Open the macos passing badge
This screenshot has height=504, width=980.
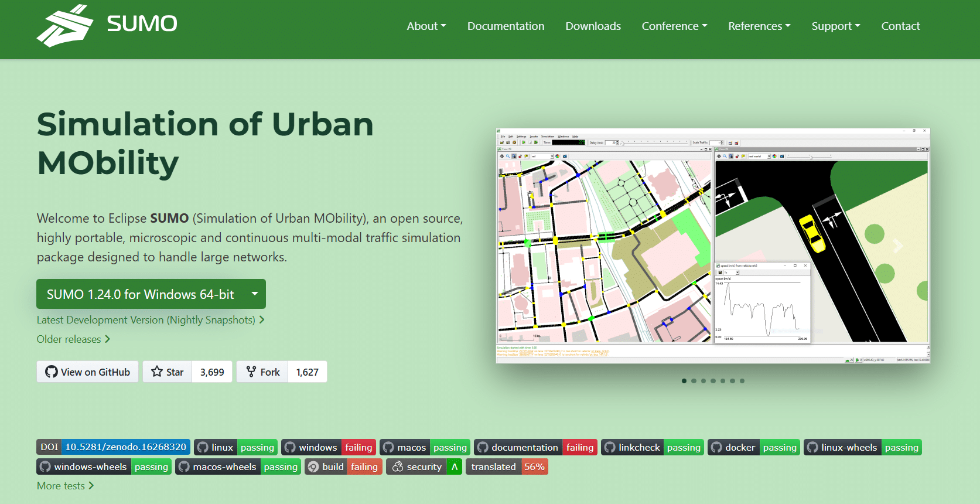coord(425,447)
